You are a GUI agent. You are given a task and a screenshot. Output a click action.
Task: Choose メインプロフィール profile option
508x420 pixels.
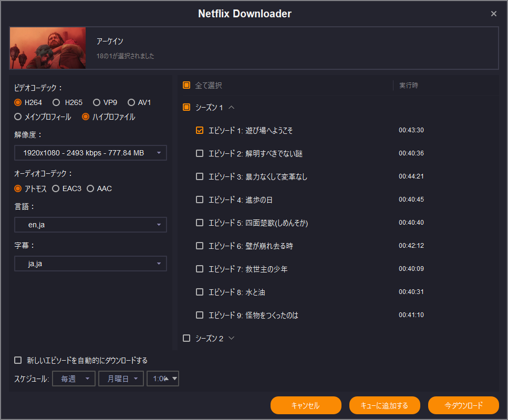18,117
